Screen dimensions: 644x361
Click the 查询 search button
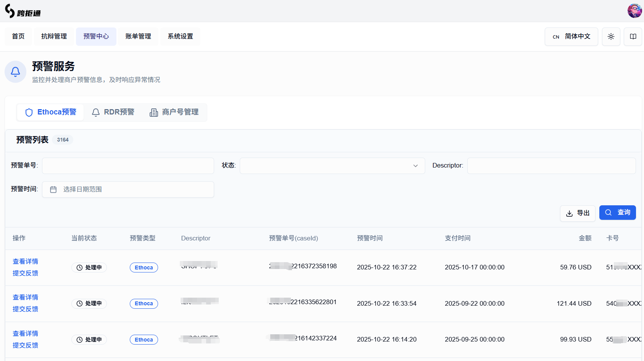pyautogui.click(x=617, y=213)
